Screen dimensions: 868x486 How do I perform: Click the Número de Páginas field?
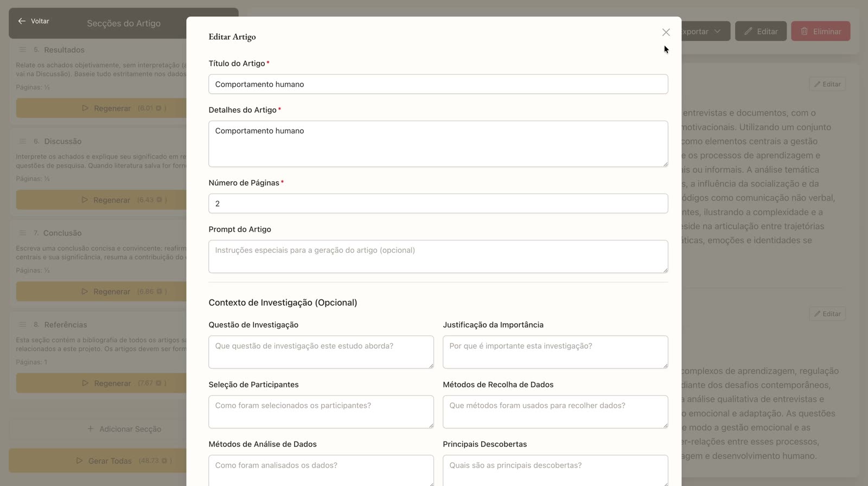(x=438, y=203)
